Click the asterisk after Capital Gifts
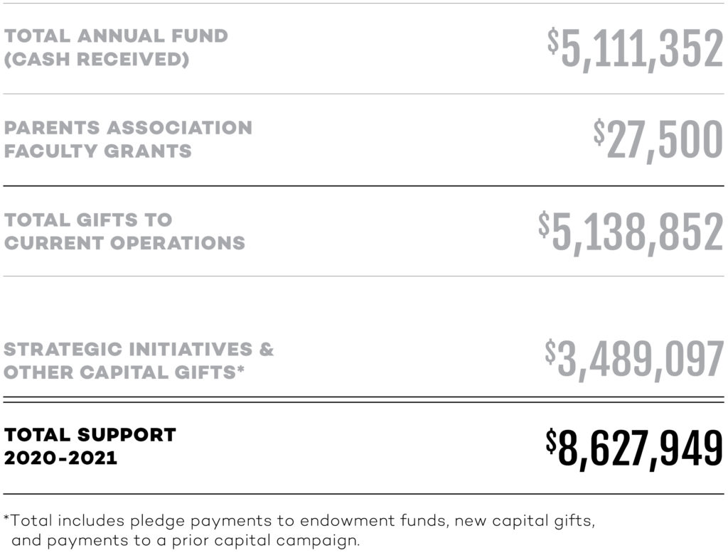728x560 pixels. (x=240, y=368)
